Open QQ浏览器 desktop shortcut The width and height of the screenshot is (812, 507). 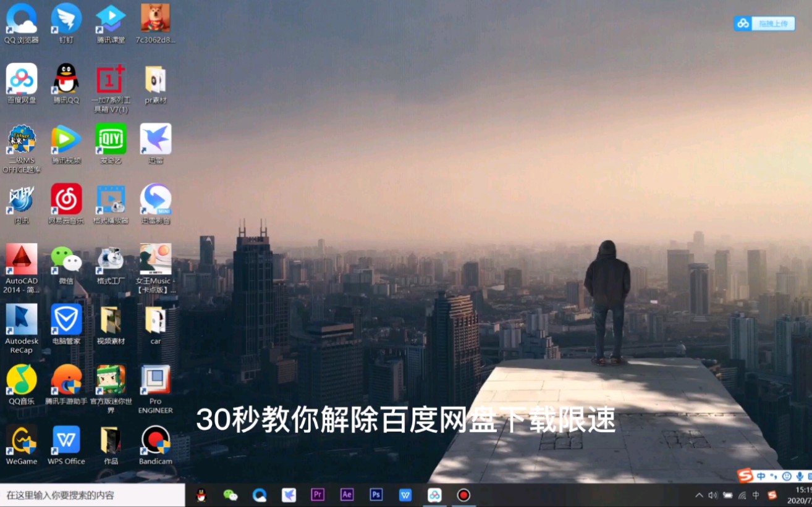[22, 23]
